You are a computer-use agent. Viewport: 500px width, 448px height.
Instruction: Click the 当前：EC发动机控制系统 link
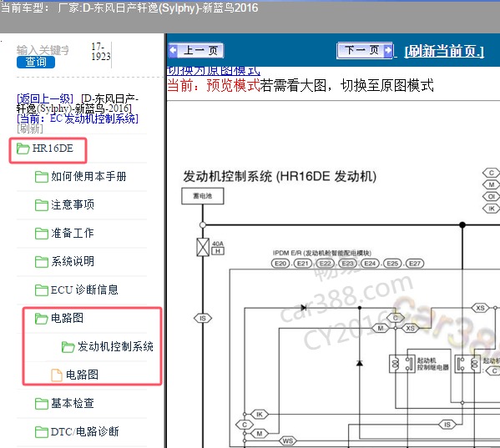78,118
